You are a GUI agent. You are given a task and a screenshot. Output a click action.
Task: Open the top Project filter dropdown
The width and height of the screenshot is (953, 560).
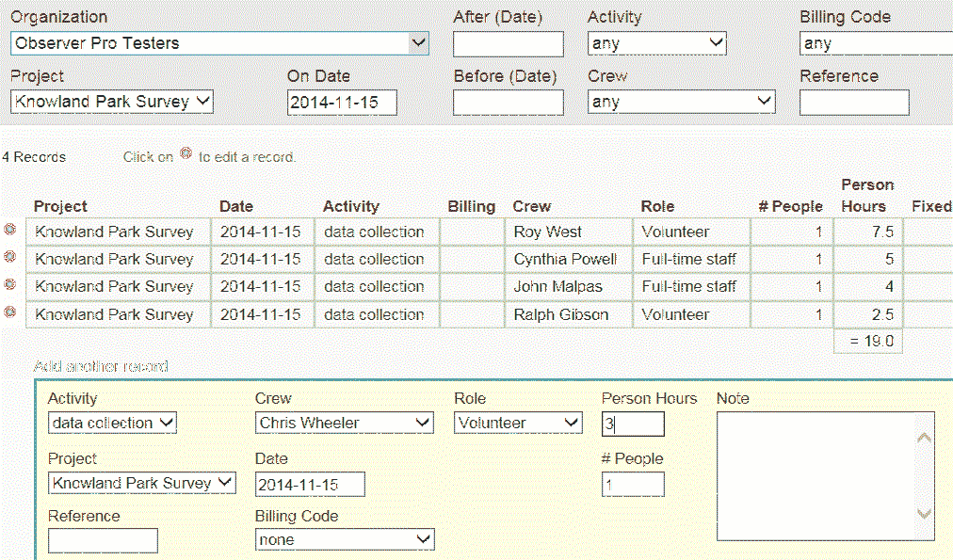coord(112,102)
